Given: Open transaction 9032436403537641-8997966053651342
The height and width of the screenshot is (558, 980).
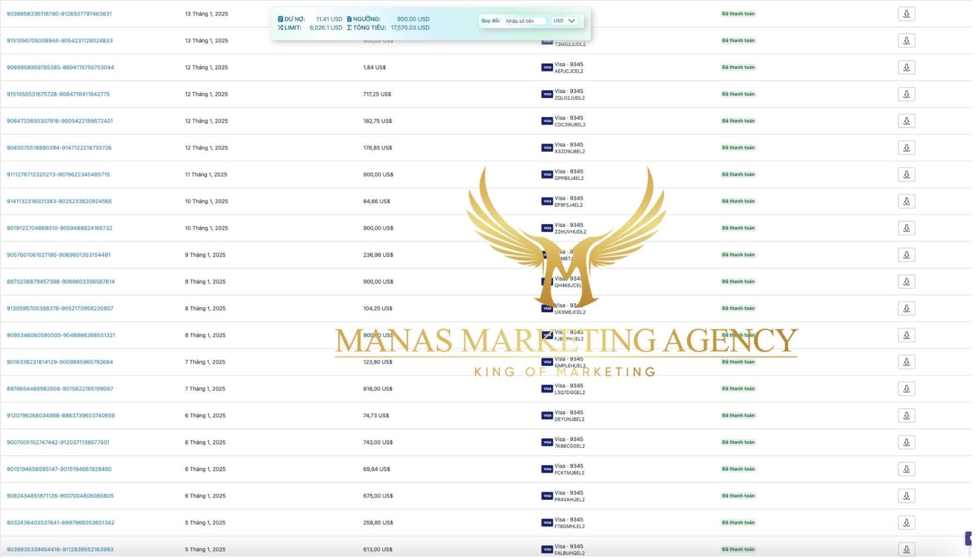Looking at the screenshot, I should tap(60, 523).
